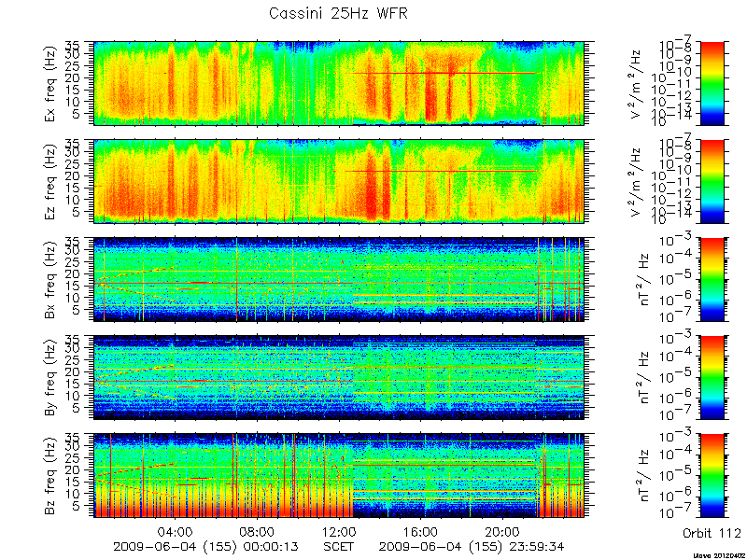Viewport: 747px width, 560px height.
Task: Click the By spectrogram panel
Action: (x=339, y=378)
